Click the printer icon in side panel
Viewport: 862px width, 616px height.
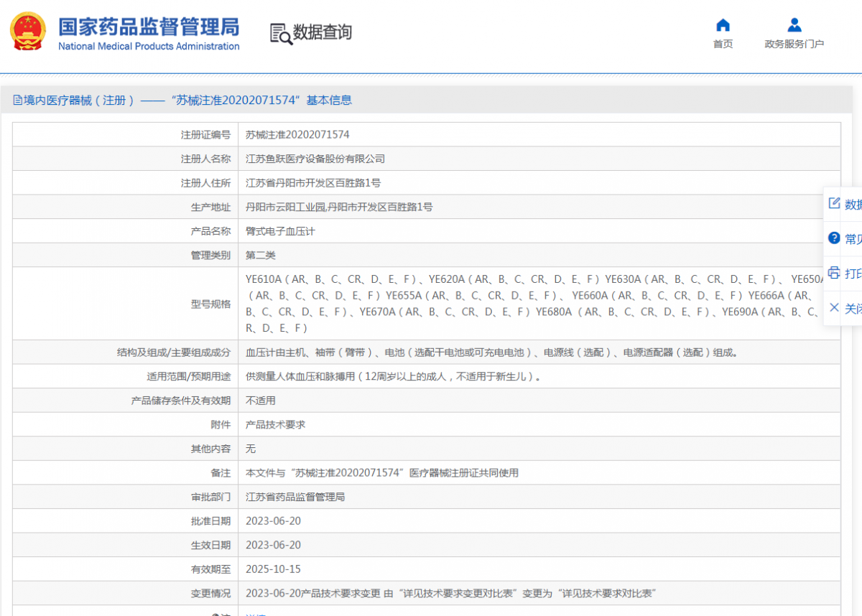834,273
